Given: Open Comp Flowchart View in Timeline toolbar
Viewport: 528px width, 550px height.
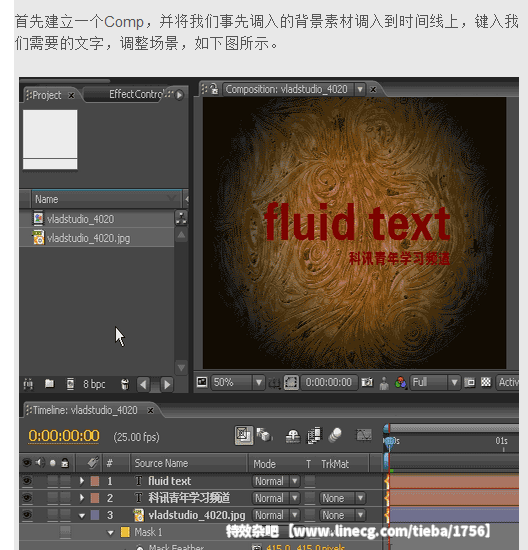Looking at the screenshot, I should point(243,436).
